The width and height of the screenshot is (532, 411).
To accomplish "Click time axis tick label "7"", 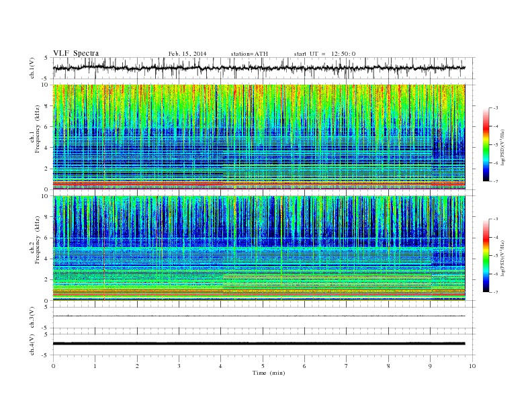I will pos(347,366).
